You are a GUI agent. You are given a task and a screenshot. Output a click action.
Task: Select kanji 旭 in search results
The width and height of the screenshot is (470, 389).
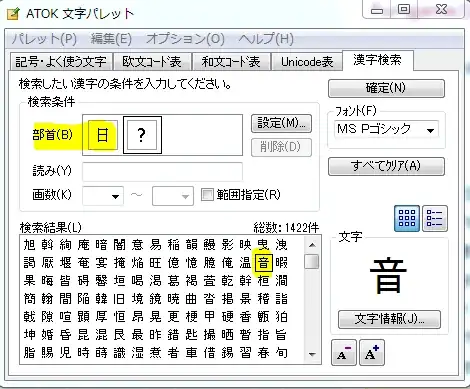point(29,245)
